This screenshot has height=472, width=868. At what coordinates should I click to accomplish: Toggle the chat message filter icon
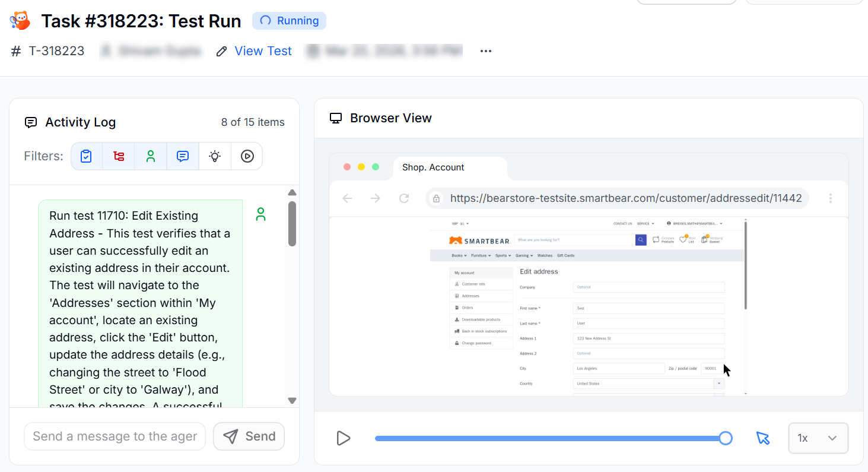pyautogui.click(x=183, y=156)
